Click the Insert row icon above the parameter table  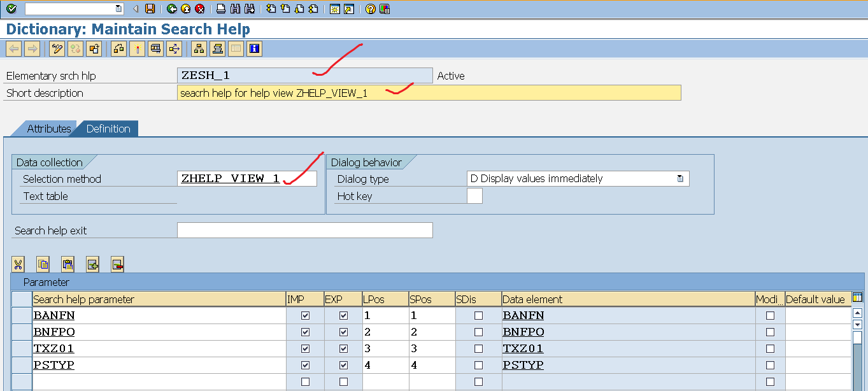tap(93, 264)
